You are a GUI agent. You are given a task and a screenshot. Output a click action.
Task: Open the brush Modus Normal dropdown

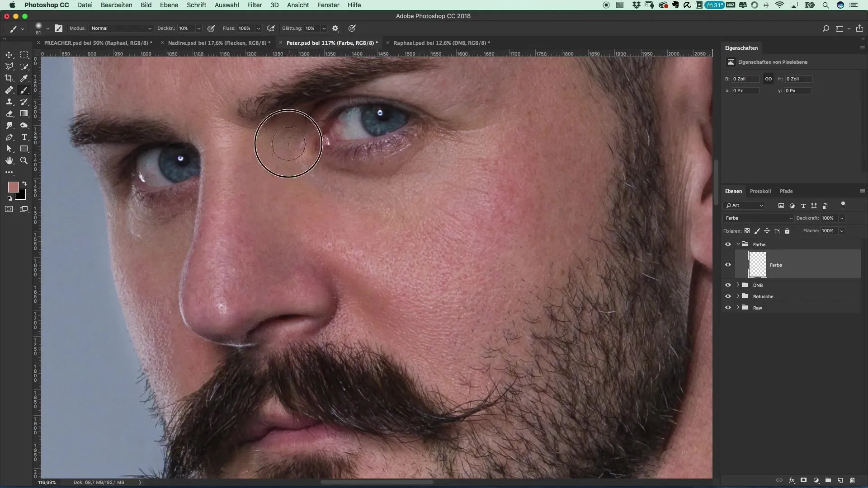[x=121, y=28]
